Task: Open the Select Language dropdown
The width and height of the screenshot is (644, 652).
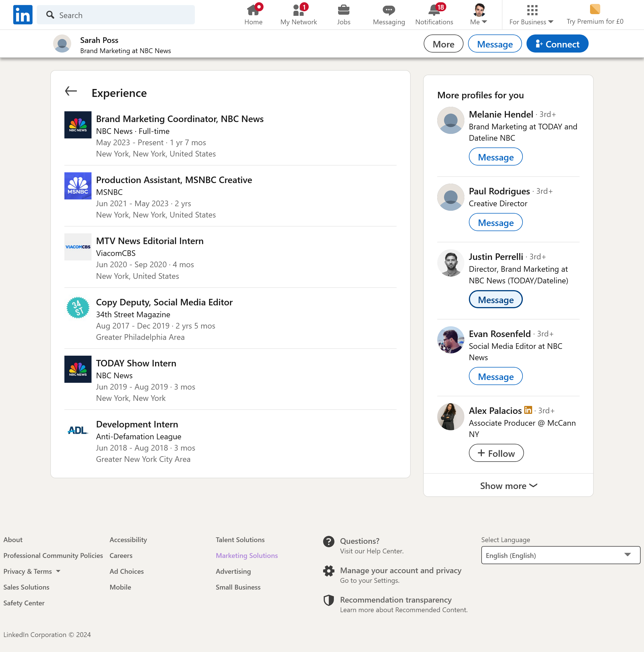Action: (561, 555)
